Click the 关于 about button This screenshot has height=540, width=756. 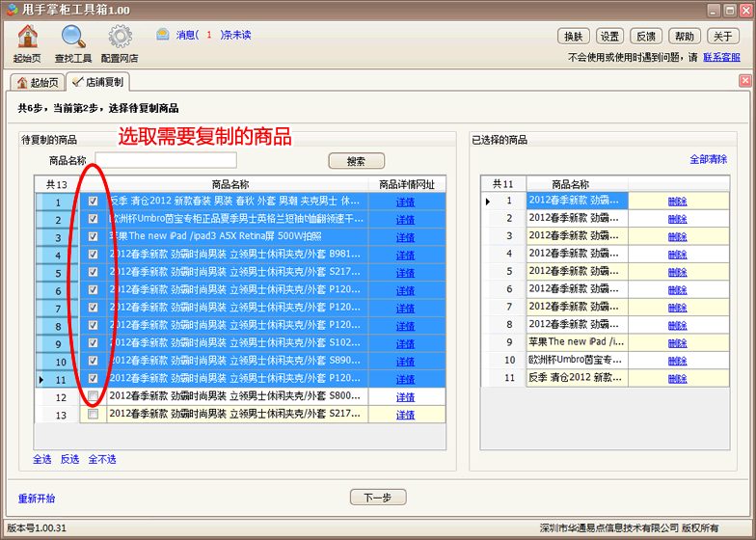723,37
